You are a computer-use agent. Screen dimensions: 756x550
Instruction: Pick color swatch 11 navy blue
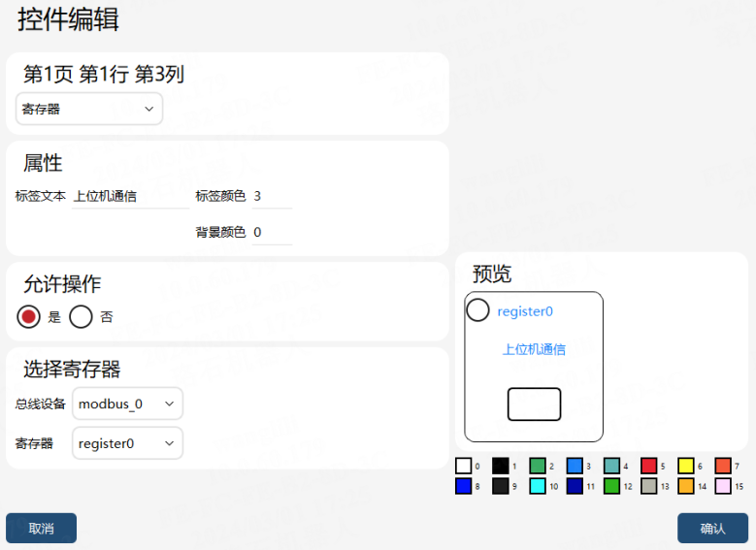575,486
